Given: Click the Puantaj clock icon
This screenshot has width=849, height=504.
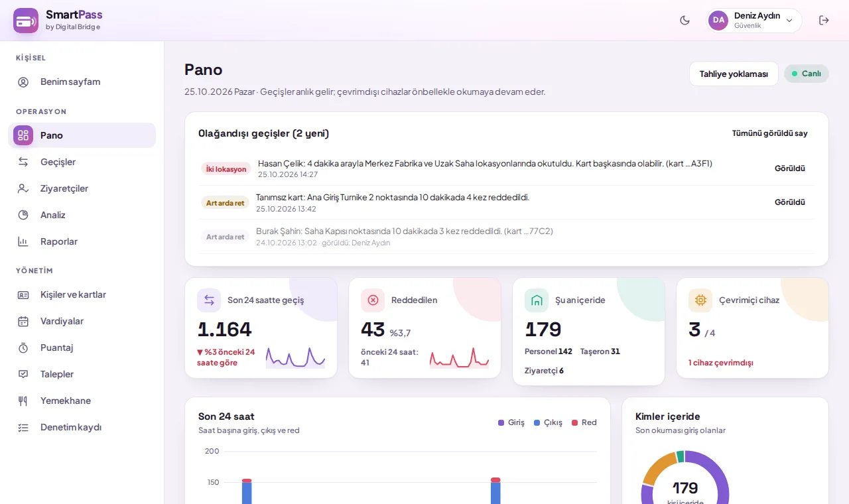Looking at the screenshot, I should [23, 347].
